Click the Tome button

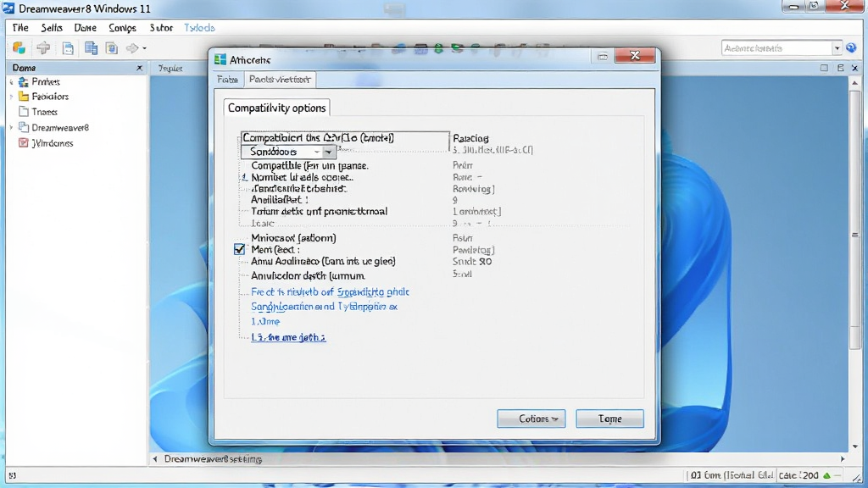(610, 419)
